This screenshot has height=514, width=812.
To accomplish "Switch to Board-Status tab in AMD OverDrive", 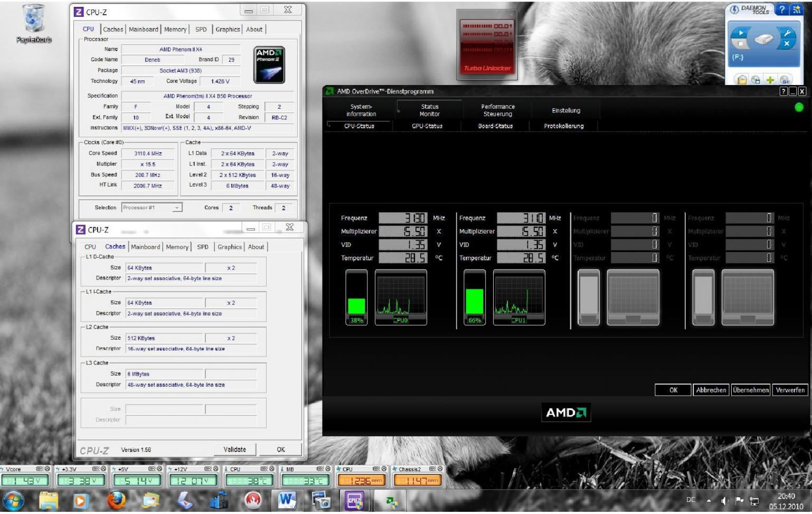I will click(495, 126).
